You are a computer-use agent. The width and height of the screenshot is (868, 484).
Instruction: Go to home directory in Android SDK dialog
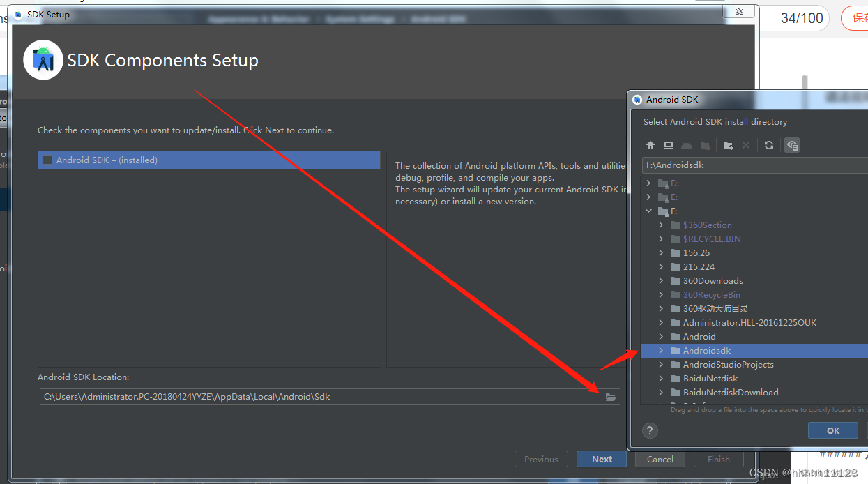[650, 145]
